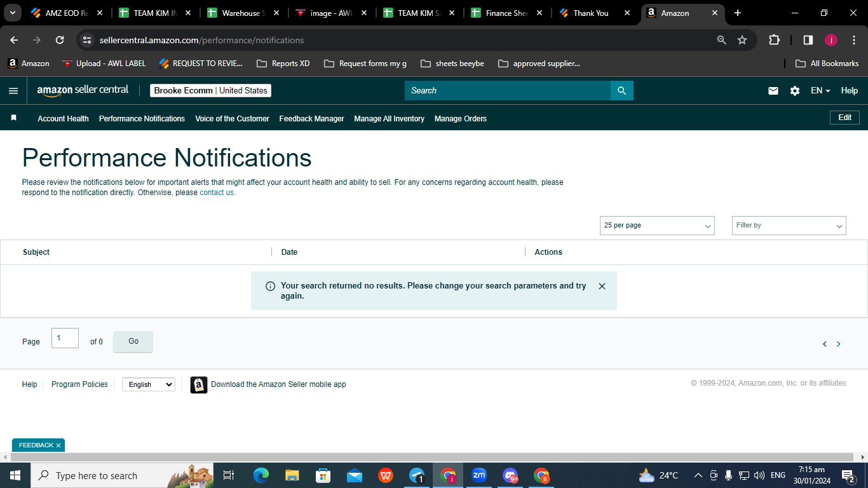Open the 25 per page dropdown
The width and height of the screenshot is (868, 488).
coord(657,226)
